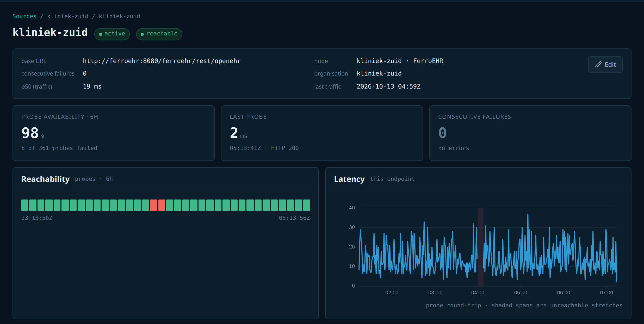Click the first red failed reachability block
The image size is (644, 324).
click(x=154, y=205)
